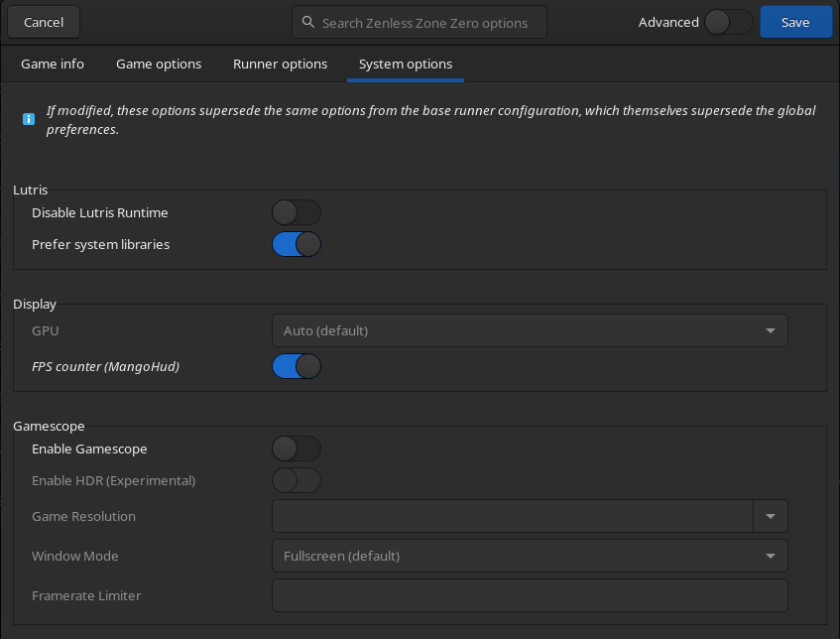
Task: Open the Game options tab
Action: [159, 64]
